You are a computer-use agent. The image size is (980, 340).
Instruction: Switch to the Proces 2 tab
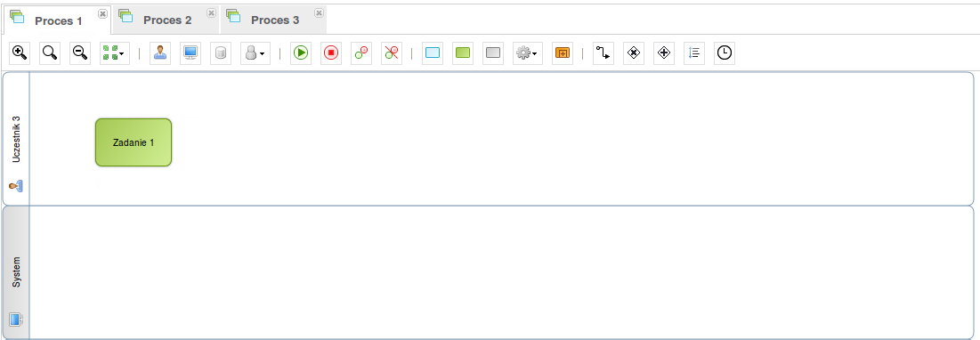[x=166, y=20]
